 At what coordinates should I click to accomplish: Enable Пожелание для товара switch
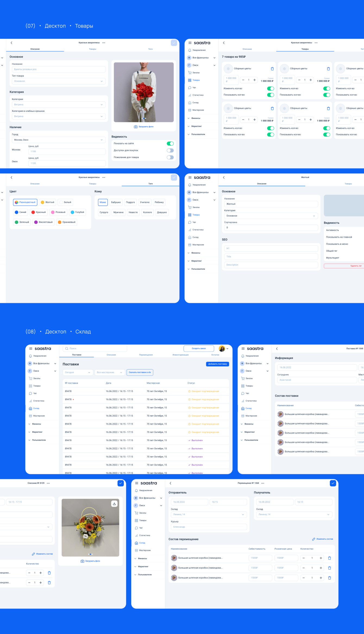[x=170, y=157]
